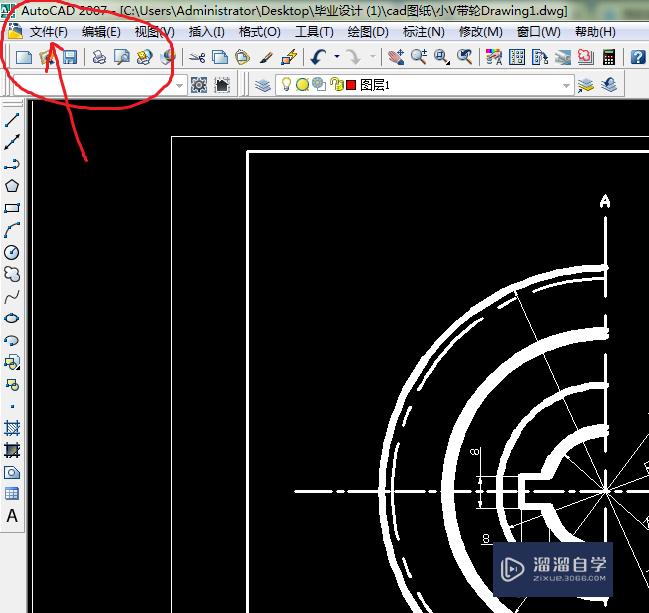Click the Zoom Previous icon
The image size is (649, 613).
point(464,57)
